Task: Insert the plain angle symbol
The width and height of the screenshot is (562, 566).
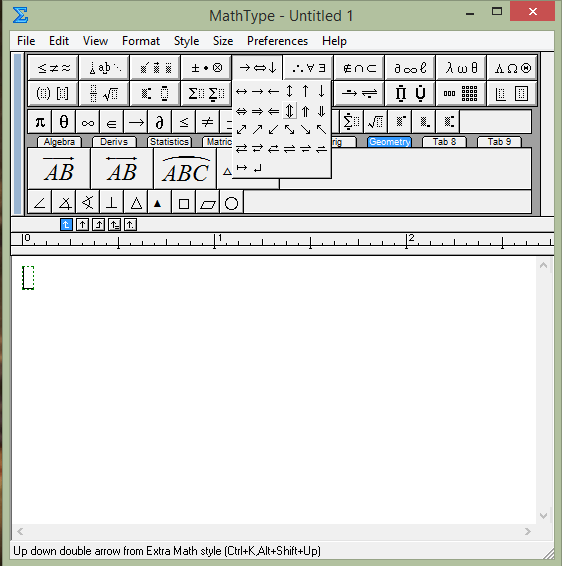Action: (40, 203)
